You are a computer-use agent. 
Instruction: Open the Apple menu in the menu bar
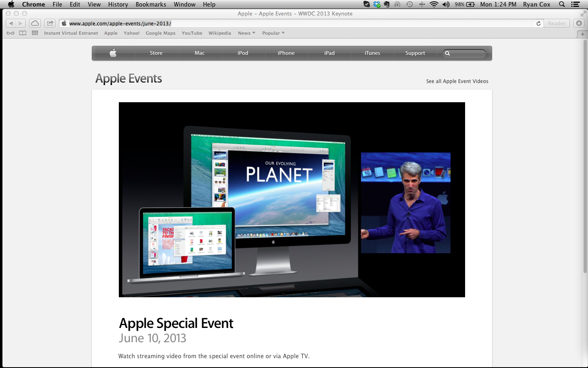pyautogui.click(x=11, y=4)
